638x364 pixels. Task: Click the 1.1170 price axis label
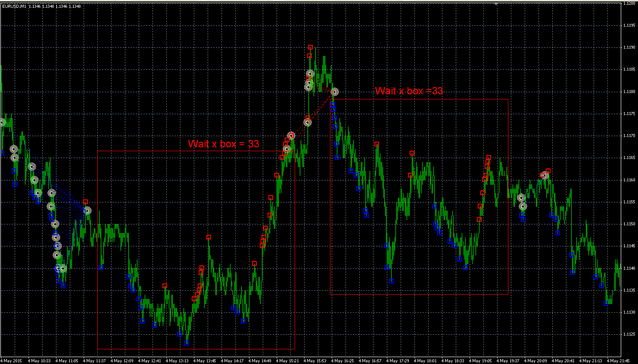[x=629, y=136]
